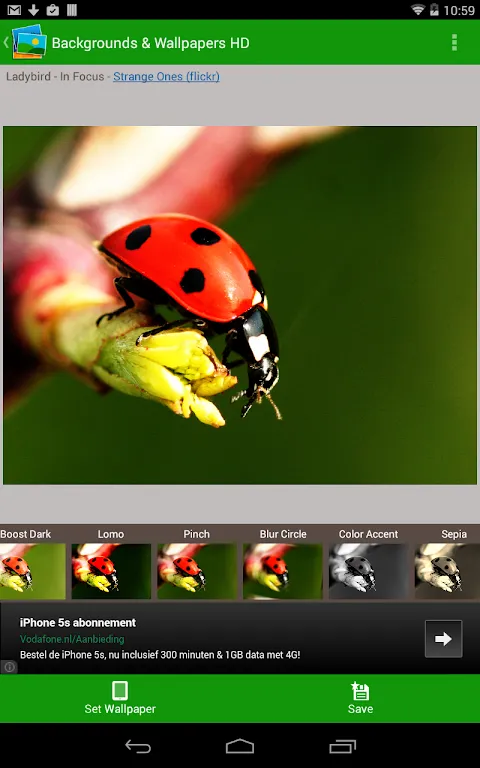Tap Set Wallpaper button
This screenshot has height=768, width=480.
coord(120,698)
